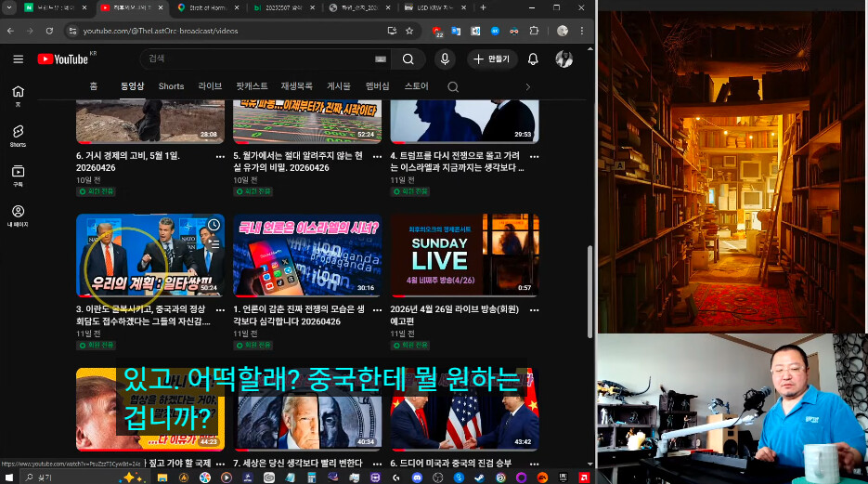Screen dimensions: 868x484
Task: Open the My Page sidebar item
Action: pos(18,216)
